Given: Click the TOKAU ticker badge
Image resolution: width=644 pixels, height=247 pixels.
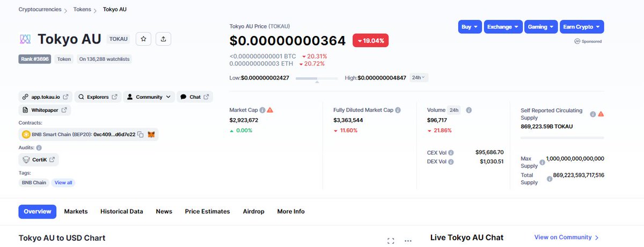Looking at the screenshot, I should [x=118, y=39].
